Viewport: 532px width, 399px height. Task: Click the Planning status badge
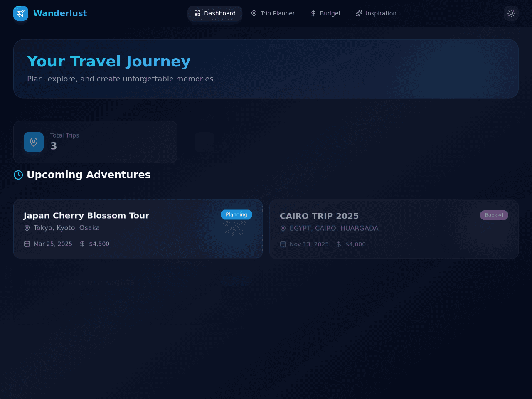[236, 214]
